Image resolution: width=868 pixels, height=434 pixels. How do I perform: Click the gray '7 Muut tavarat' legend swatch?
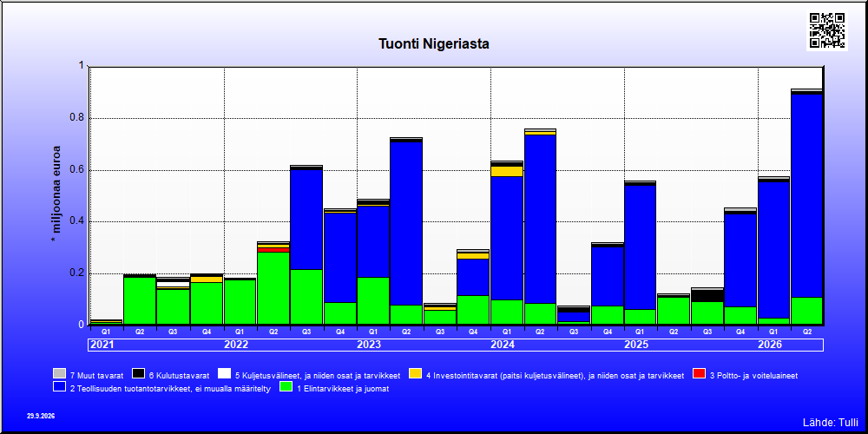(x=59, y=374)
